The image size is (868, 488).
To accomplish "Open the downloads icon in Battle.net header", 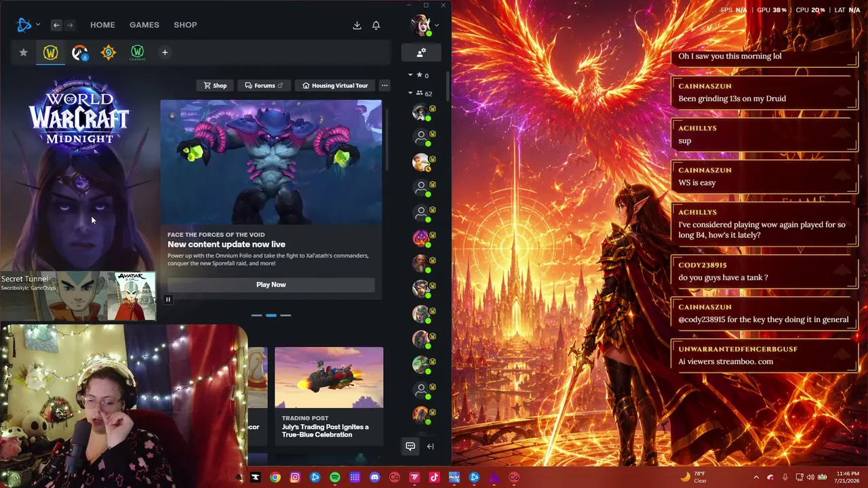I will [357, 25].
